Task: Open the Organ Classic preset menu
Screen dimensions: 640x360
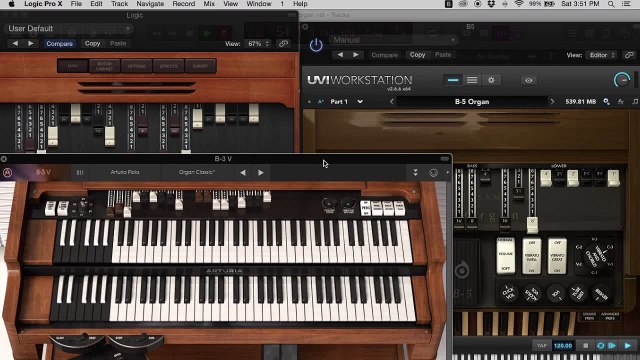Action: [x=197, y=172]
